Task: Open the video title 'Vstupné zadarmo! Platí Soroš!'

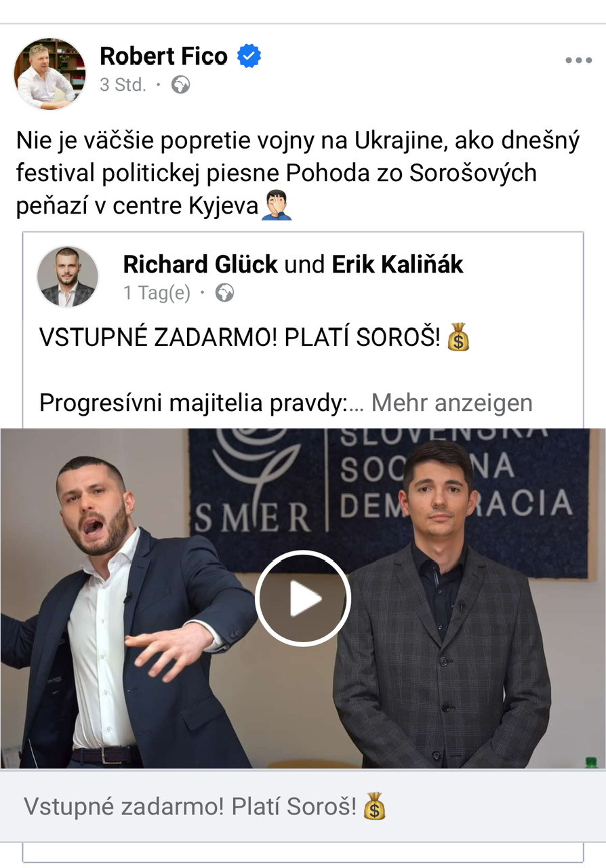Action: click(x=190, y=806)
